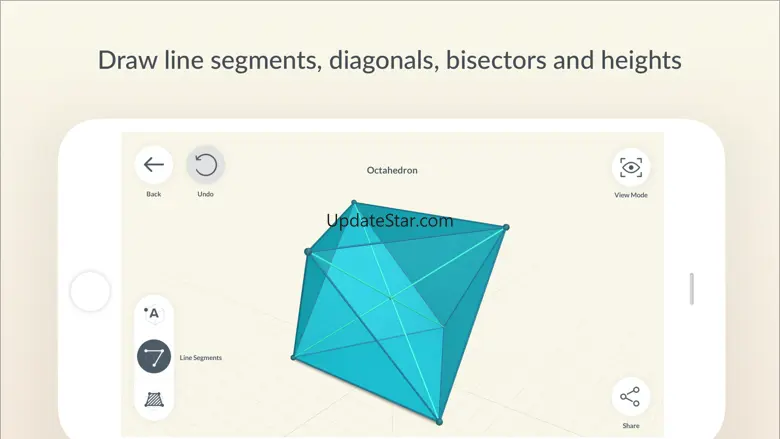Select the hatched plane section tool
The height and width of the screenshot is (439, 780).
pyautogui.click(x=153, y=400)
